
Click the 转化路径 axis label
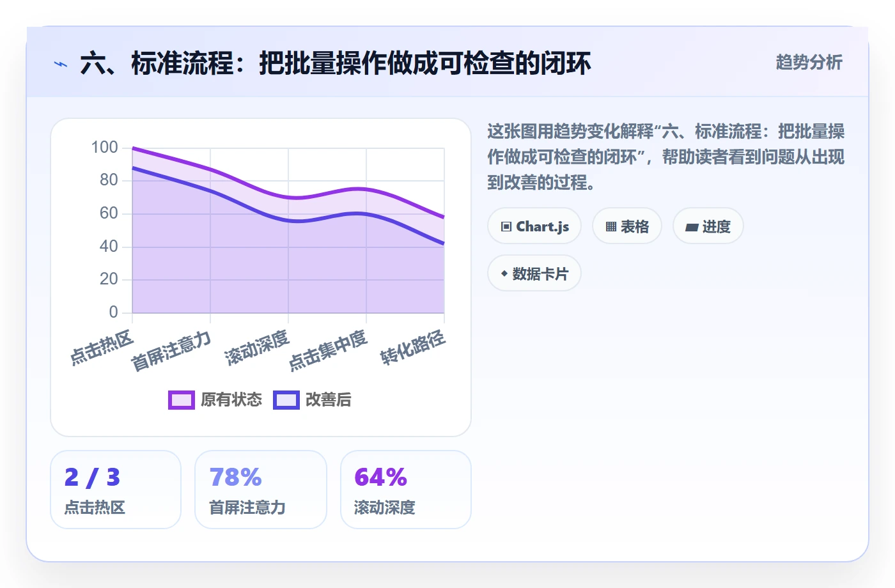click(x=413, y=348)
